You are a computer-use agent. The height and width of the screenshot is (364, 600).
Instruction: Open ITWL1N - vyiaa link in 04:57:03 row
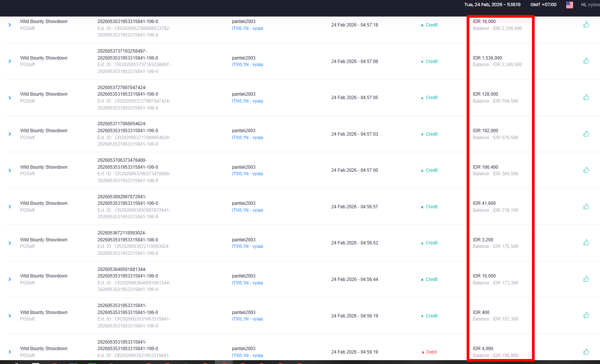click(248, 138)
